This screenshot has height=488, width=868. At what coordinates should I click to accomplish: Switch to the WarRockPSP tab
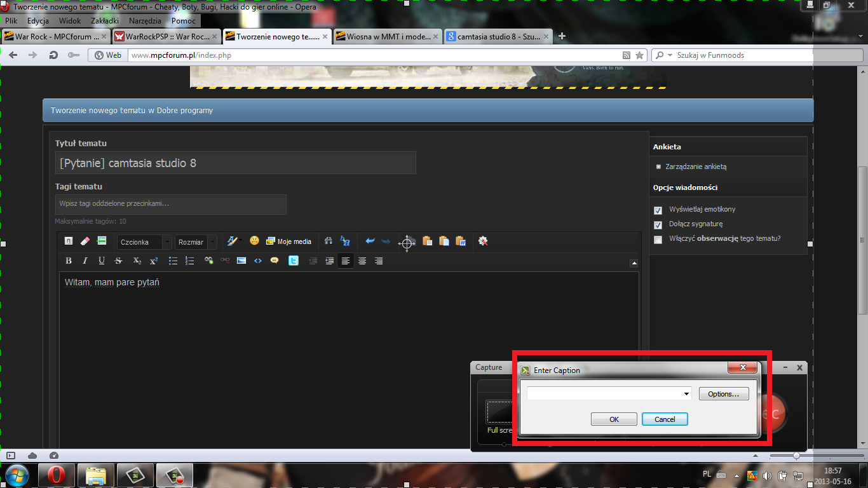pyautogui.click(x=166, y=36)
